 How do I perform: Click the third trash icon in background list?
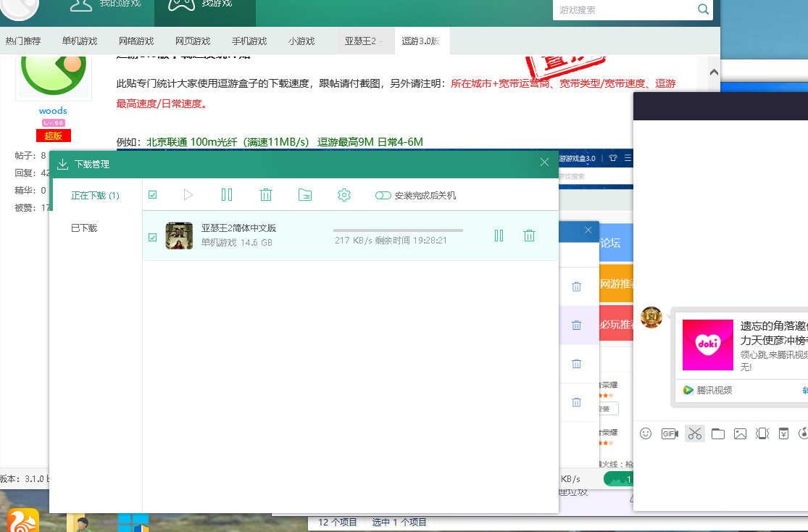(577, 364)
